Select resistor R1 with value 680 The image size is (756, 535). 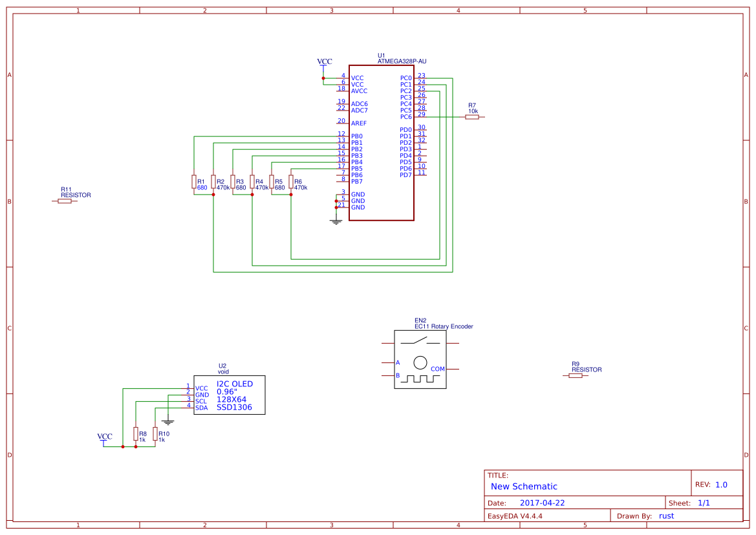193,182
